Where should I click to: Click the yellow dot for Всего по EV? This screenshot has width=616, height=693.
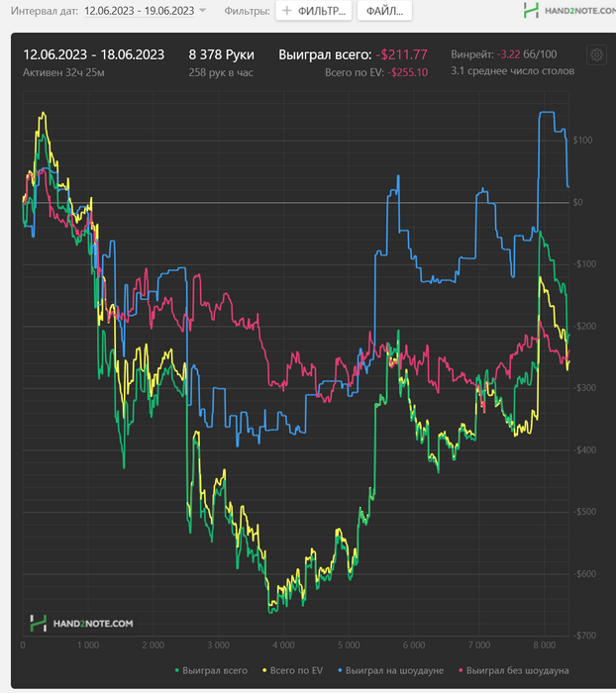coord(264,671)
